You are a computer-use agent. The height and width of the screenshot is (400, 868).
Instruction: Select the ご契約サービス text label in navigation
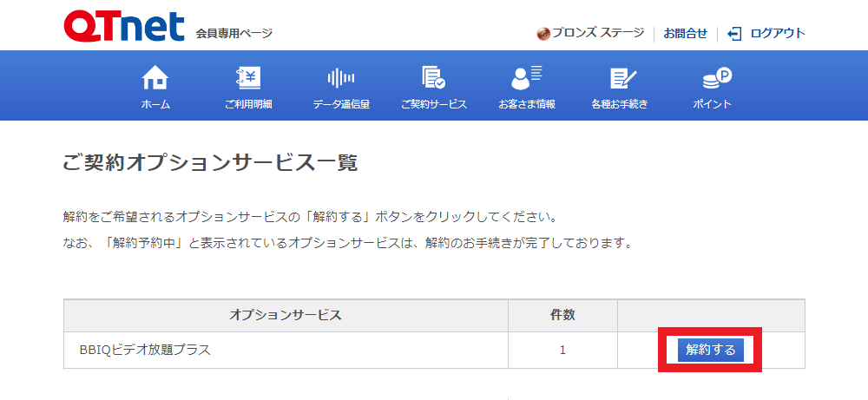(434, 104)
